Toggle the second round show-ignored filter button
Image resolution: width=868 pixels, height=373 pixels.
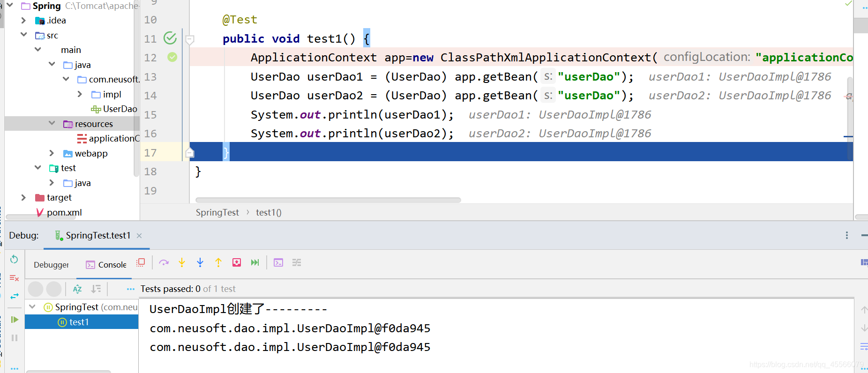54,289
